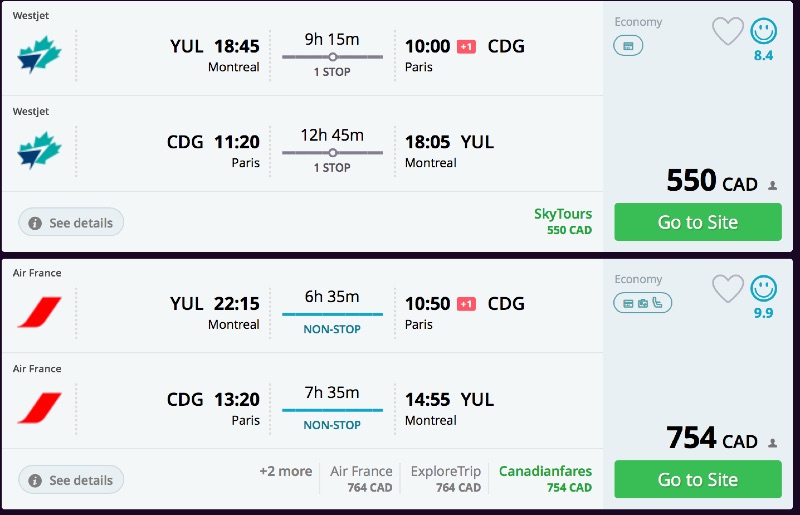800x515 pixels.
Task: Click the Westjet logo on return flight
Action: tap(39, 152)
